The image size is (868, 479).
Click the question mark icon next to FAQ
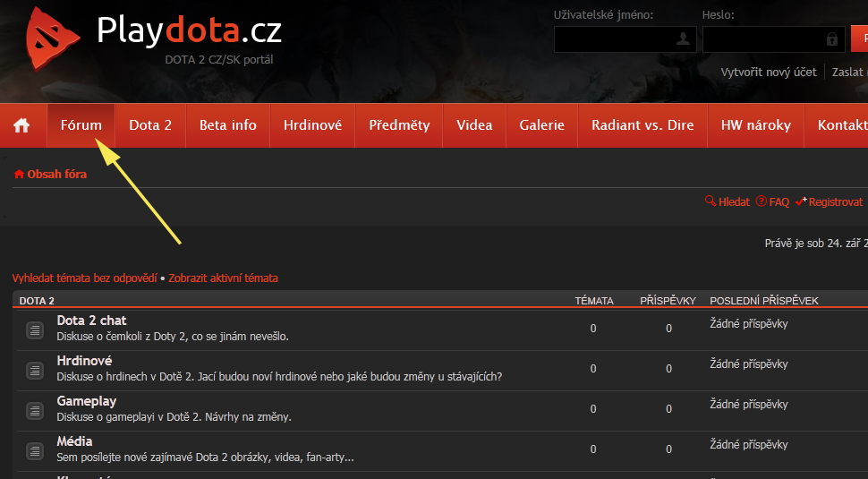(762, 201)
